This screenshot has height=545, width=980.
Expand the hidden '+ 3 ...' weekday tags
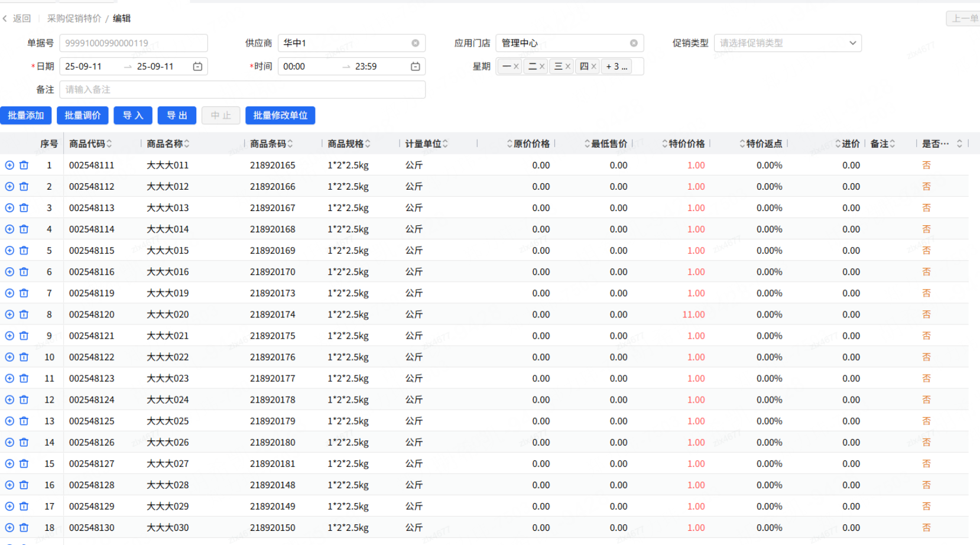coord(616,67)
